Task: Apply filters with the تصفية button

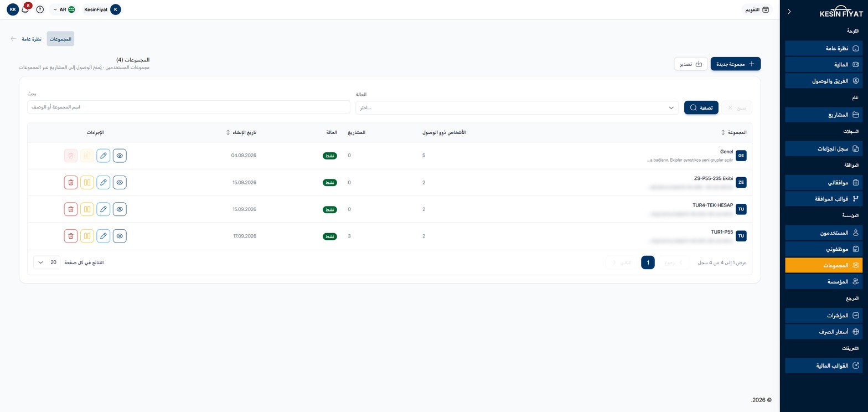Action: coord(701,107)
